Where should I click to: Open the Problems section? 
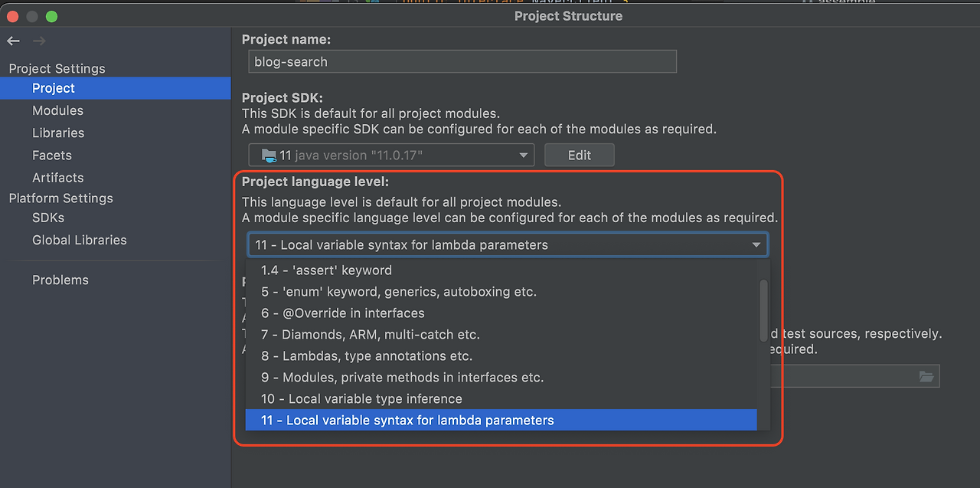[60, 280]
